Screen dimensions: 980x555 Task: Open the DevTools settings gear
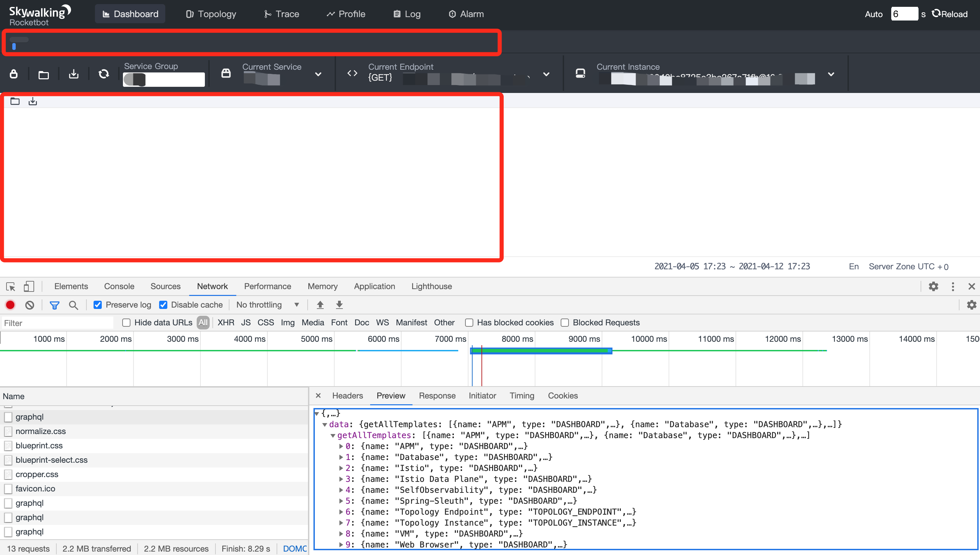pyautogui.click(x=933, y=286)
